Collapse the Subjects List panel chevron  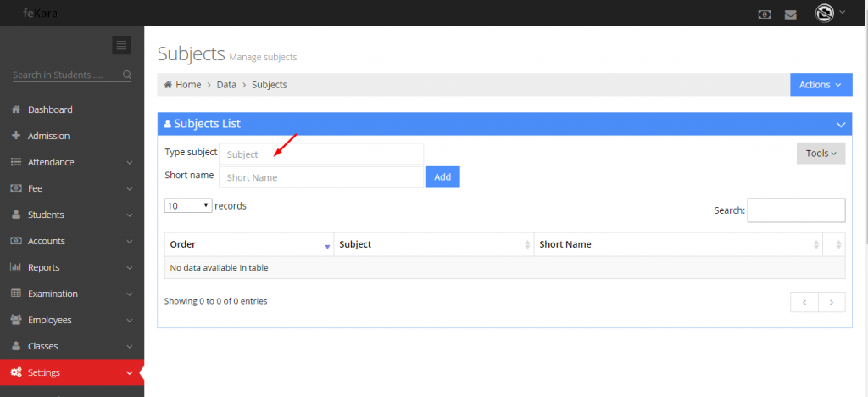[840, 125]
